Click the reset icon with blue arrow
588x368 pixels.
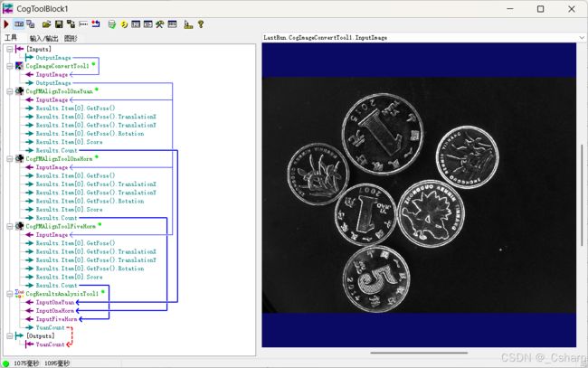96,24
